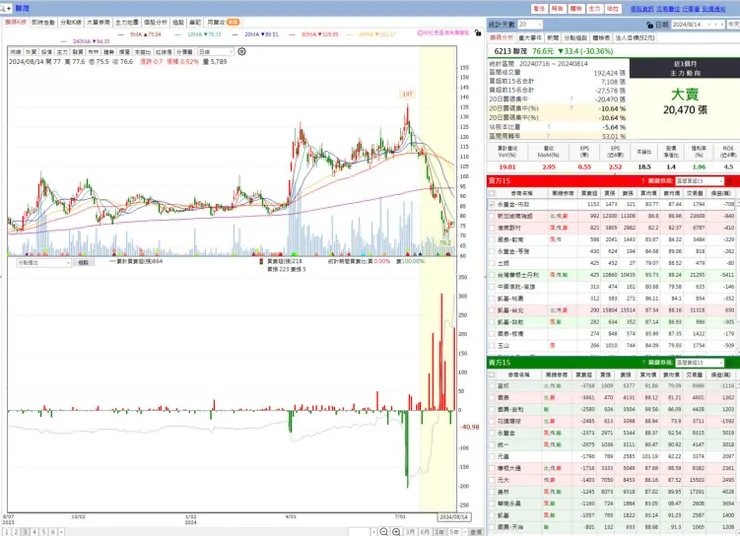Set chart range with the 6月 button
This screenshot has height=536, width=740.
[425, 532]
